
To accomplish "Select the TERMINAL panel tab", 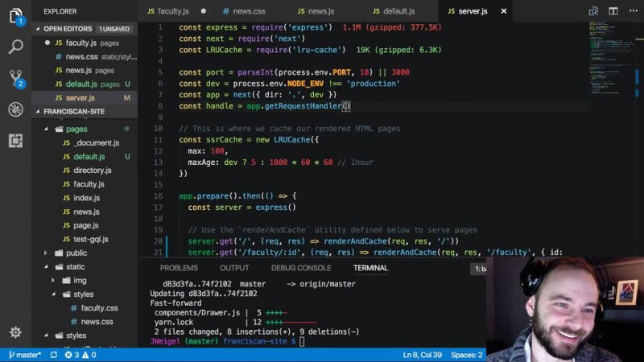I will pyautogui.click(x=370, y=268).
